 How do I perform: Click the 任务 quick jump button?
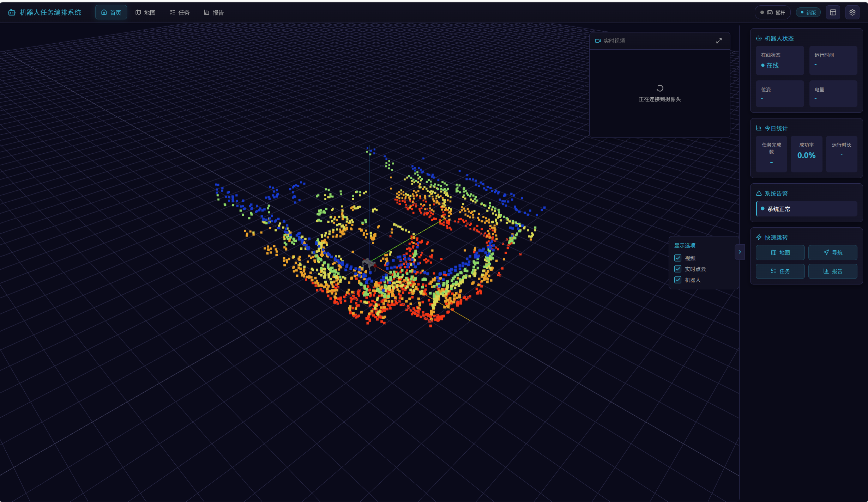point(780,271)
